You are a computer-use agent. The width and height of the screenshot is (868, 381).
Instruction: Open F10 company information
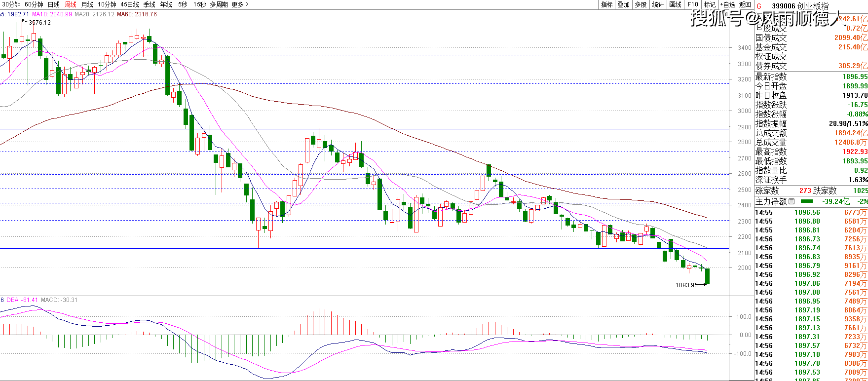(693, 4)
